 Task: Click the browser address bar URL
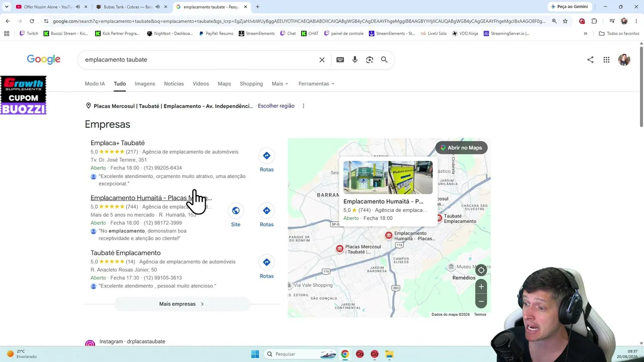[299, 21]
